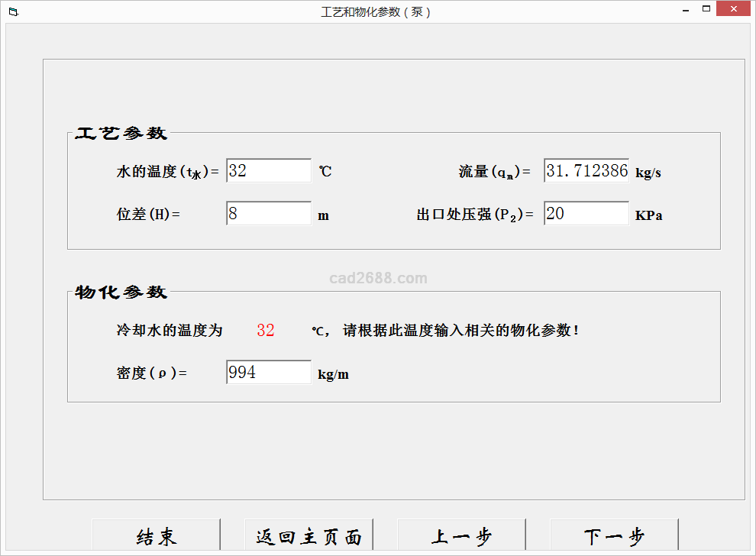Screen dimensions: 756x556
Task: Click the 物化参数 group heading
Action: click(x=121, y=293)
